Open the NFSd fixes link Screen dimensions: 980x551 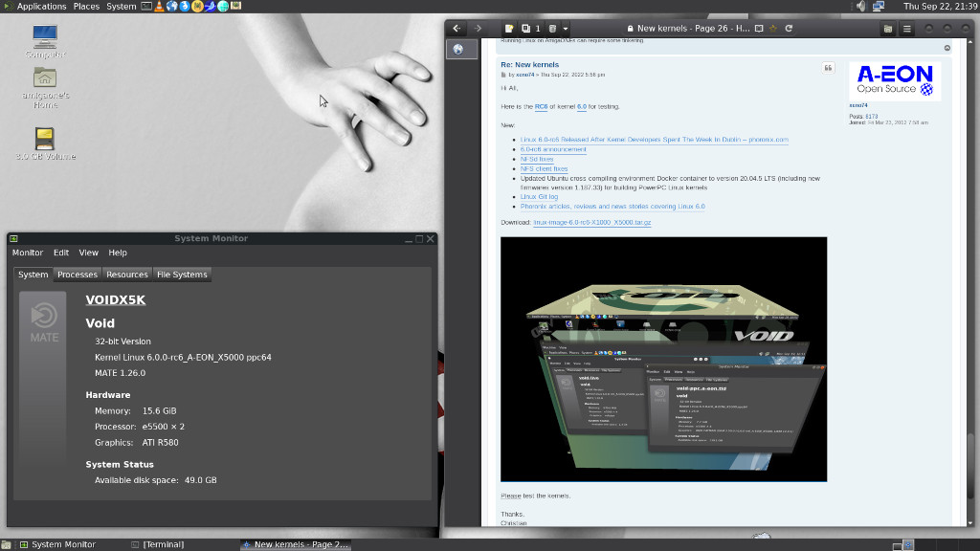(537, 160)
